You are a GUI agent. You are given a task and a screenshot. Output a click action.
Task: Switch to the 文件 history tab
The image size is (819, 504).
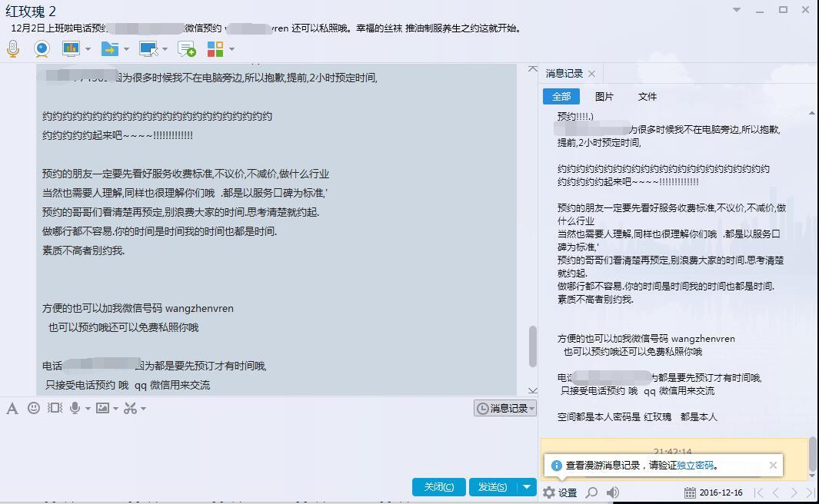(x=648, y=97)
